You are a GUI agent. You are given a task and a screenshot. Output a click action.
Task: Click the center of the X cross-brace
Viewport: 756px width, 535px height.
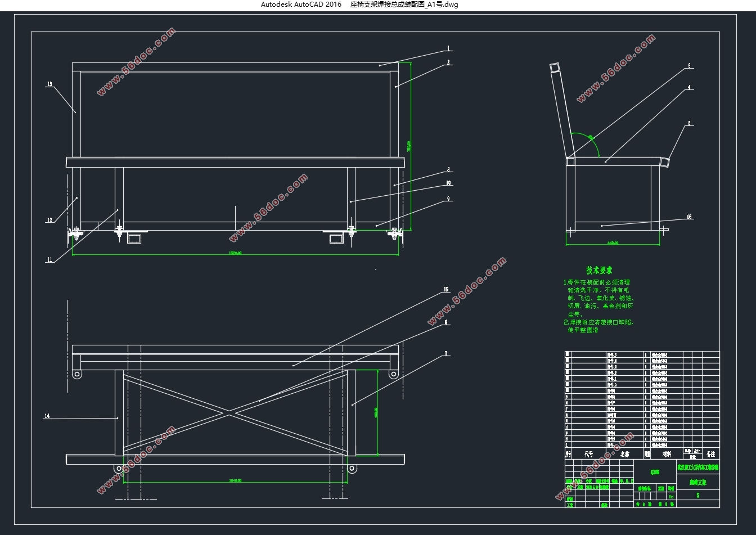coord(228,413)
